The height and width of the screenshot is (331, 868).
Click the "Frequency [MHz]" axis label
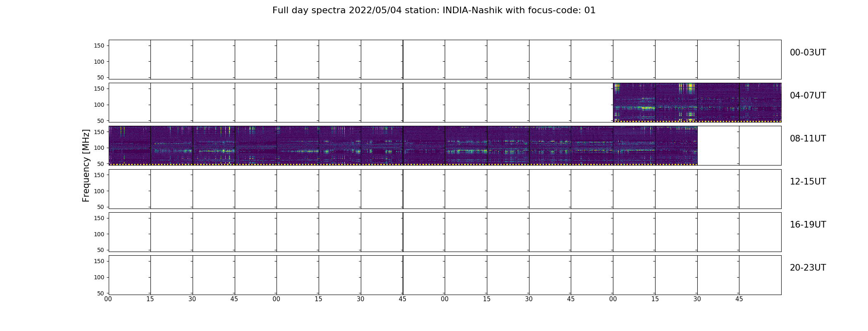tap(86, 165)
